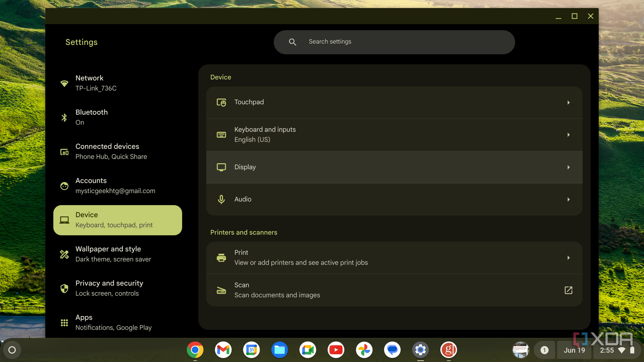This screenshot has width=644, height=362.
Task: Open Accounts section in sidebar
Action: (118, 186)
